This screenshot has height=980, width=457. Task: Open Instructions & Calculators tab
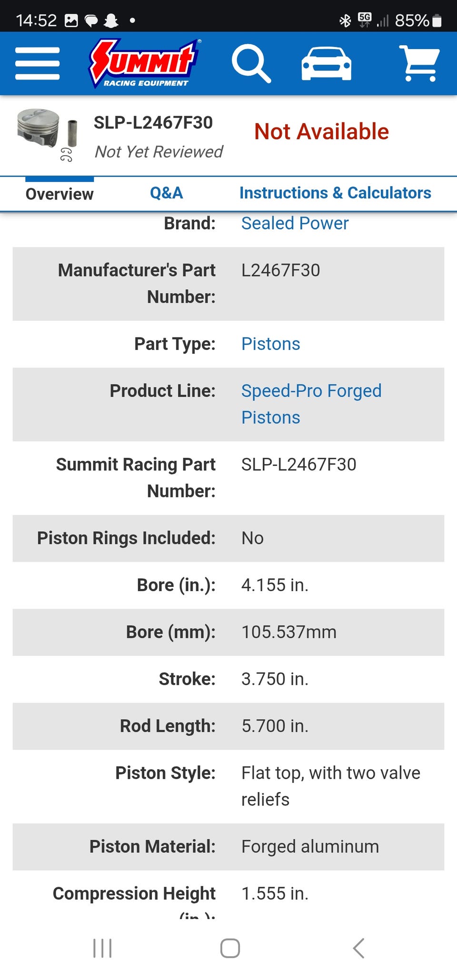point(335,193)
